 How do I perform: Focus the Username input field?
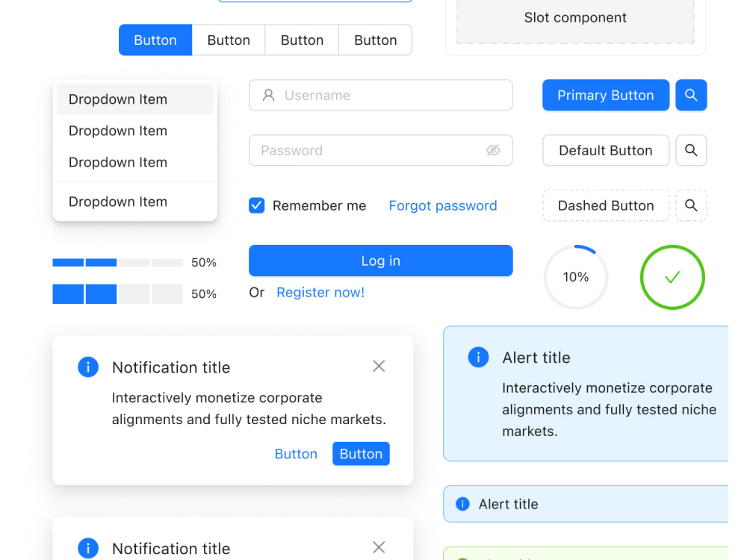point(381,96)
